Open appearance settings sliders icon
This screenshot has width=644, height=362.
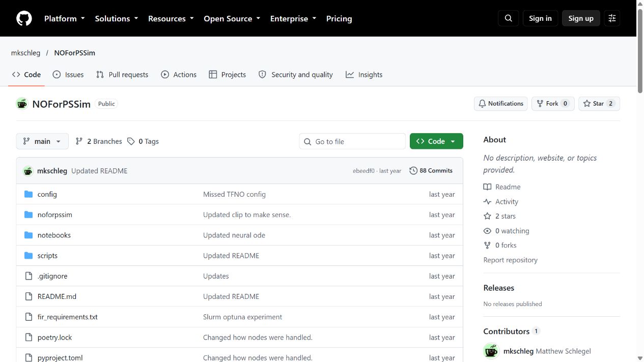click(612, 18)
